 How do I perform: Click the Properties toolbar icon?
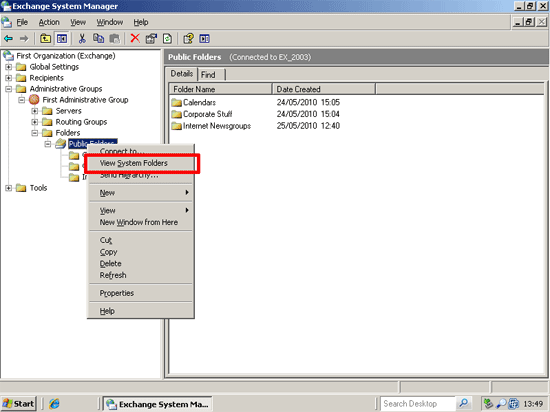152,39
